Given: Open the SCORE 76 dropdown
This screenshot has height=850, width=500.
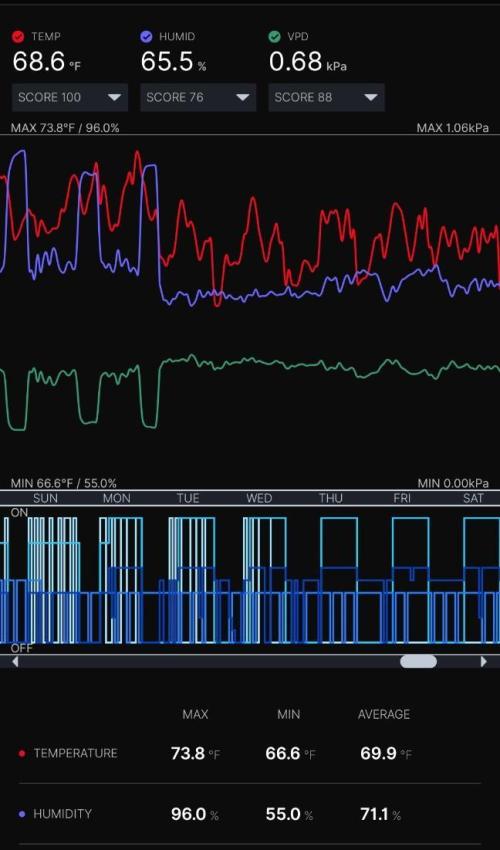Looking at the screenshot, I should click(198, 98).
